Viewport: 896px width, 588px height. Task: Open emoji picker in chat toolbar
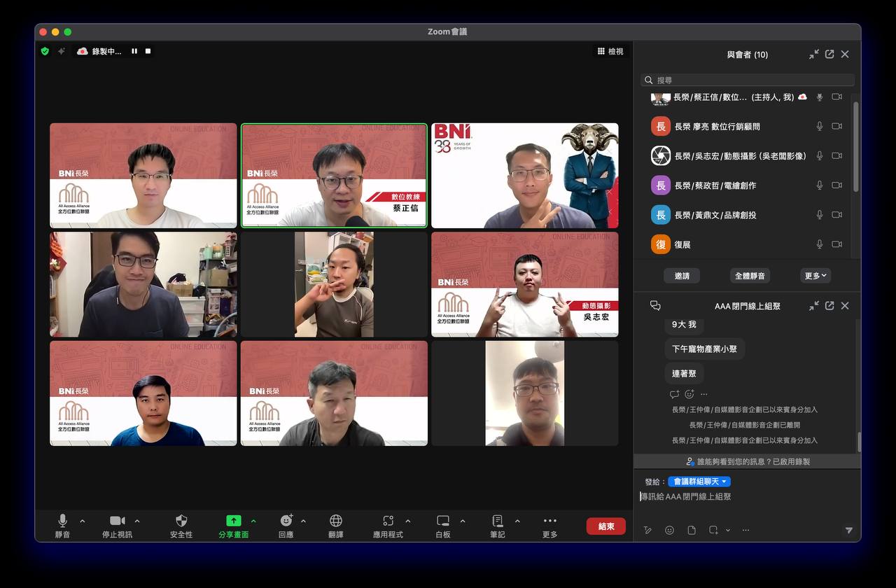pyautogui.click(x=669, y=530)
